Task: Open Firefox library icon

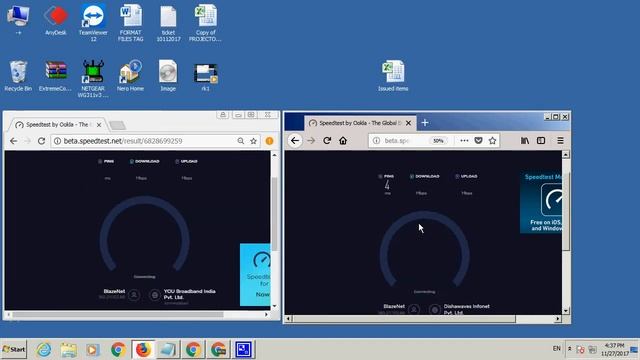Action: click(x=525, y=140)
